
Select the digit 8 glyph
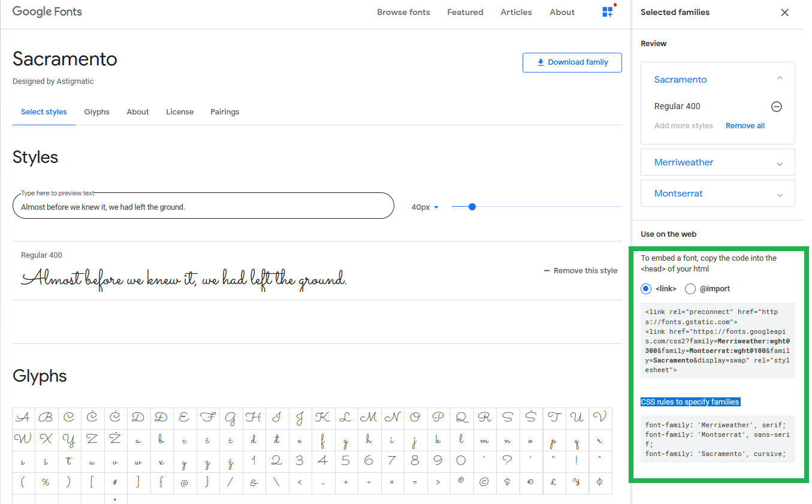click(x=415, y=461)
